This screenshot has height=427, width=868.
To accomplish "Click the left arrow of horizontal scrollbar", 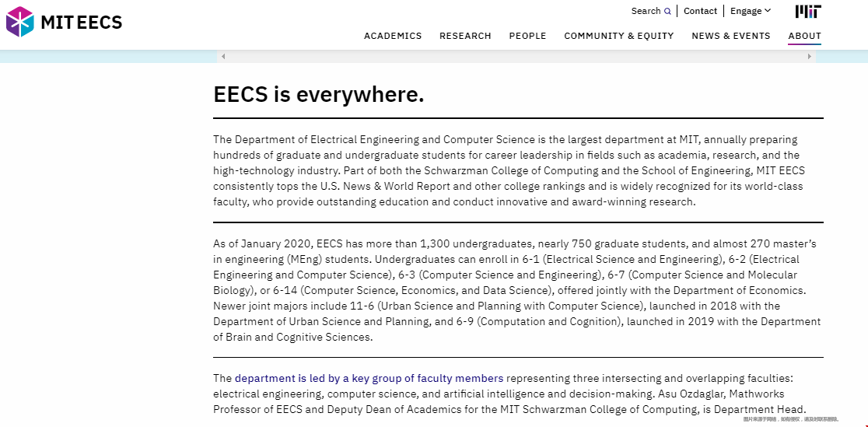I will coord(223,57).
